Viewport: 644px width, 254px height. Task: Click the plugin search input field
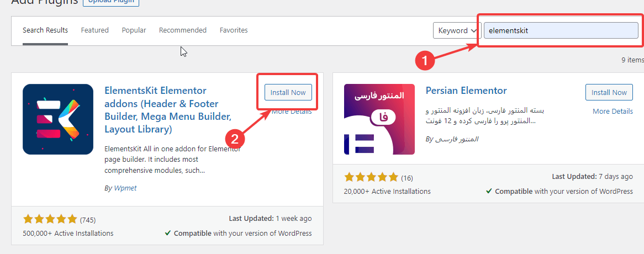point(561,31)
